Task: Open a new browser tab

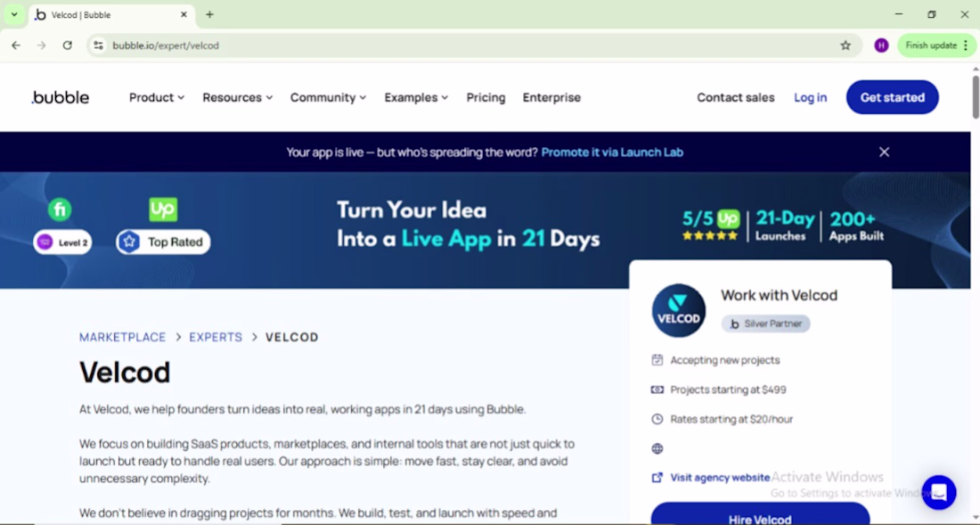Action: point(209,14)
